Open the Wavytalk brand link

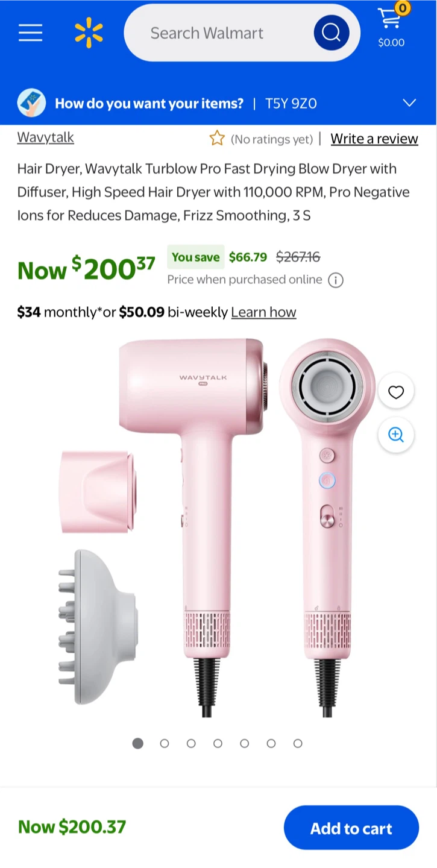coord(46,137)
